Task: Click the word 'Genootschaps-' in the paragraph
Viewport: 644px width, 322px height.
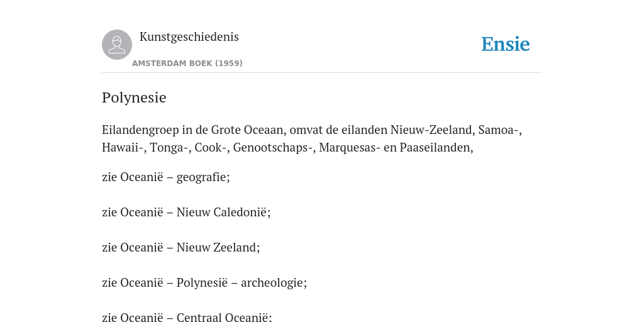Action: tap(274, 147)
